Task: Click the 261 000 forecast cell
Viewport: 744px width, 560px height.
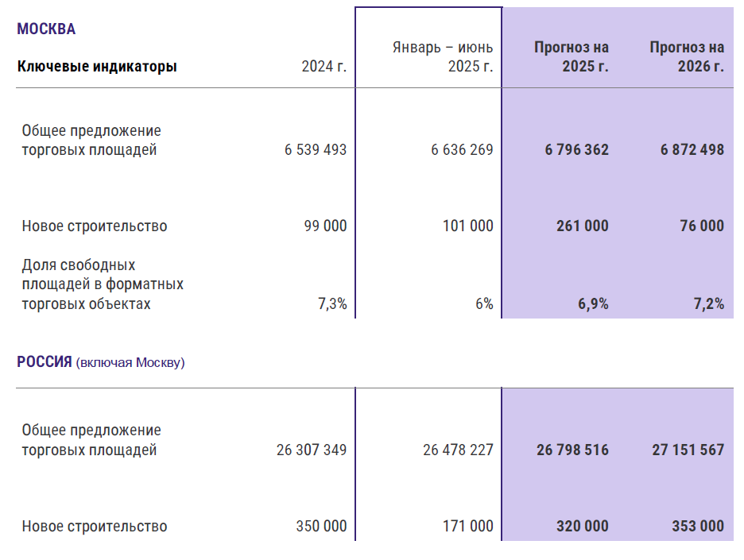Action: click(x=582, y=226)
